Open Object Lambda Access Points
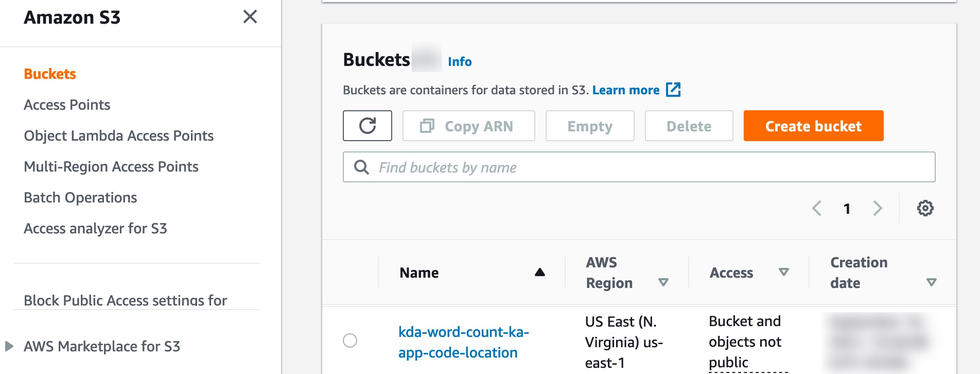980x374 pixels. (x=119, y=136)
